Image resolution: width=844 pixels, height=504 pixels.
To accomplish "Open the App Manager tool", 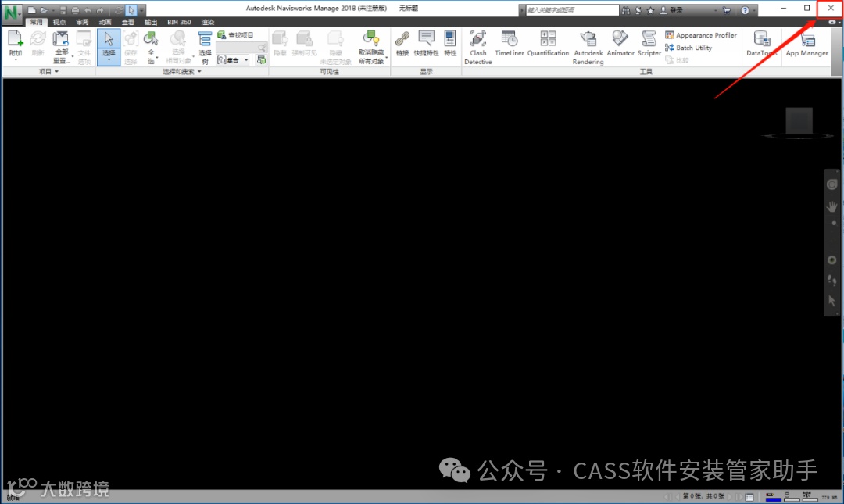I will tap(806, 44).
